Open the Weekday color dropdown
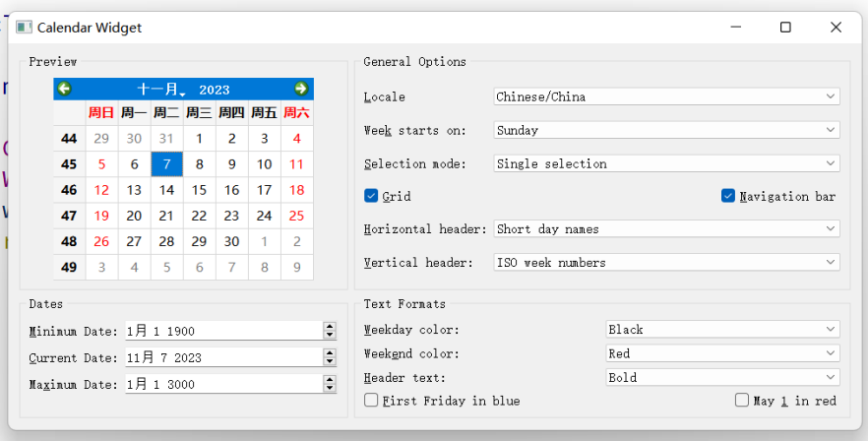Screen dimensions: 868x441 pyautogui.click(x=723, y=329)
